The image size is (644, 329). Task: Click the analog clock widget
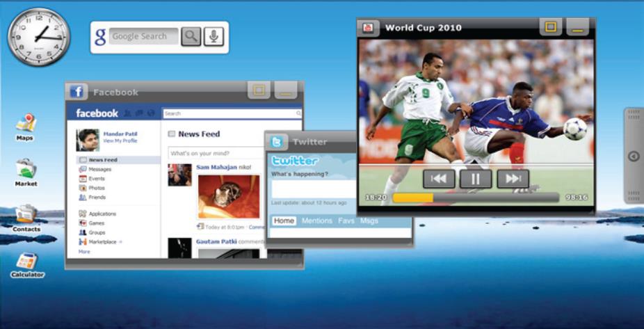(x=39, y=37)
